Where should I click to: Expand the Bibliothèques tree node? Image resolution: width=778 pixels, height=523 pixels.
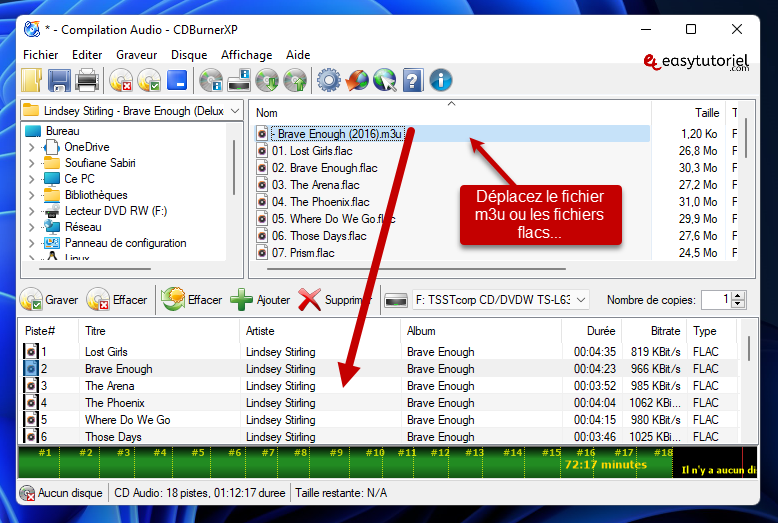coord(31,195)
